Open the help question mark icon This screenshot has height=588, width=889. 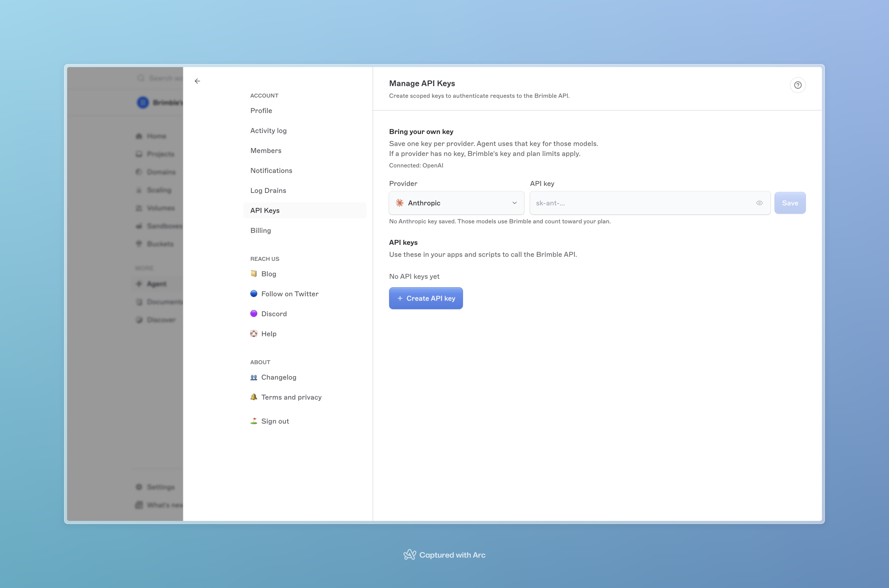(x=798, y=85)
